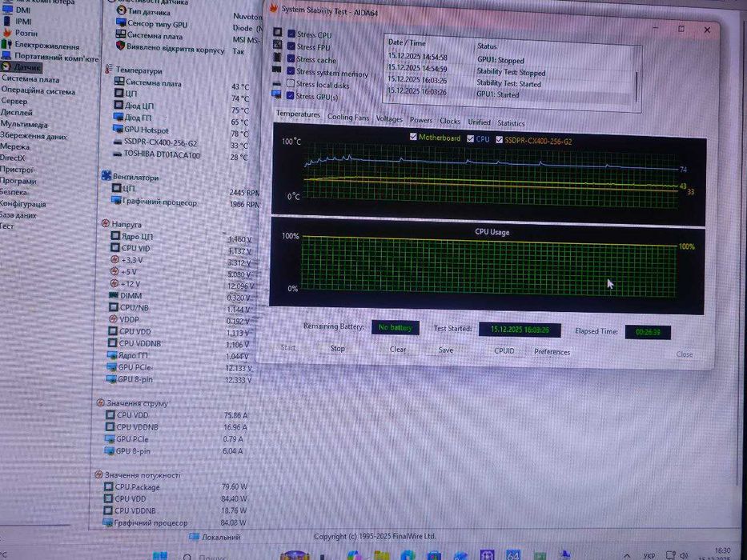This screenshot has height=560, width=747.
Task: Uncheck CPU in the temperature graph legend
Action: 470,138
